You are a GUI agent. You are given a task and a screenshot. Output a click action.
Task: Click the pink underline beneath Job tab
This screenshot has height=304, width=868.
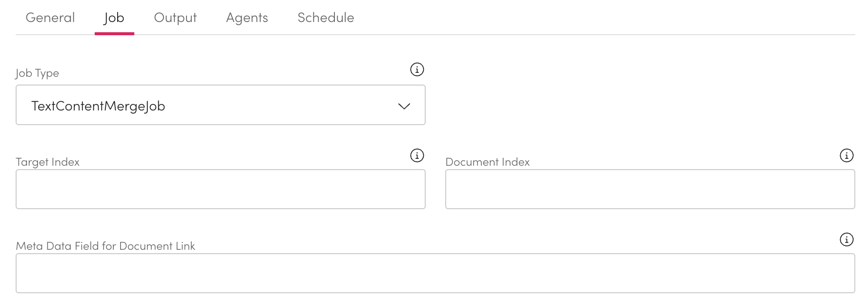coord(114,33)
